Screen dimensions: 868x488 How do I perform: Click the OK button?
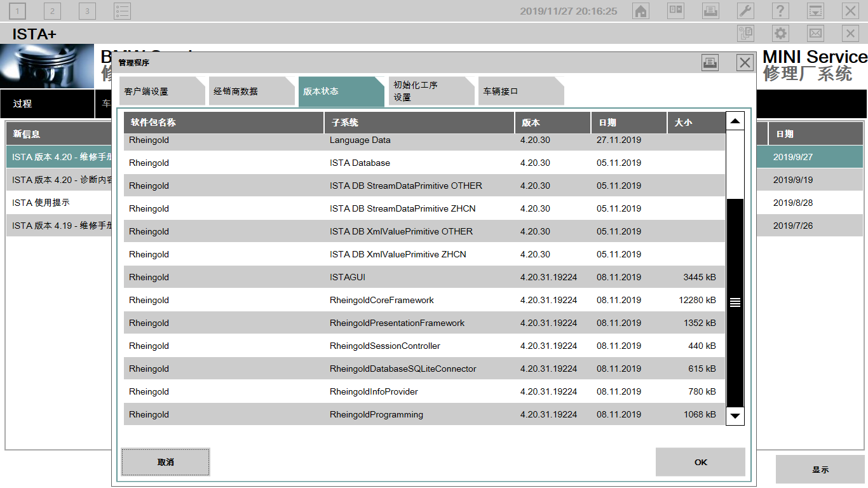point(700,462)
